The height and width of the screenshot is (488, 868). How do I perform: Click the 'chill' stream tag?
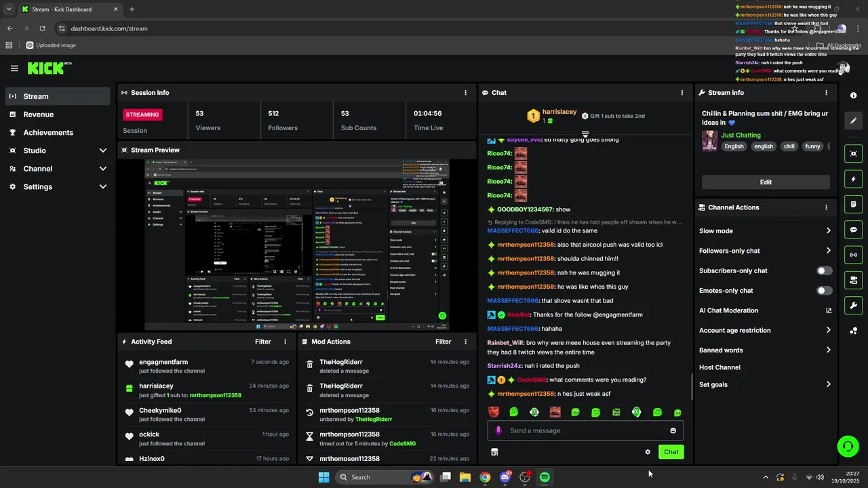click(789, 146)
